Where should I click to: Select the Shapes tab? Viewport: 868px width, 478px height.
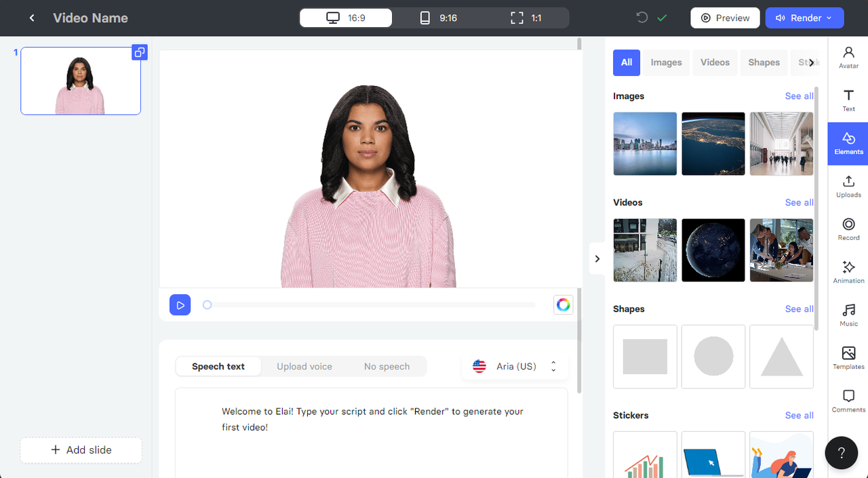click(764, 62)
